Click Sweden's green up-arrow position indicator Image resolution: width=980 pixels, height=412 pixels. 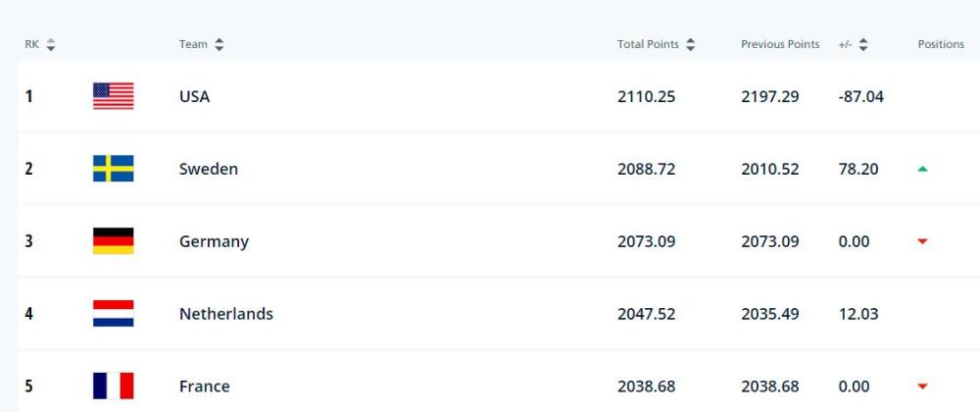coord(922,169)
